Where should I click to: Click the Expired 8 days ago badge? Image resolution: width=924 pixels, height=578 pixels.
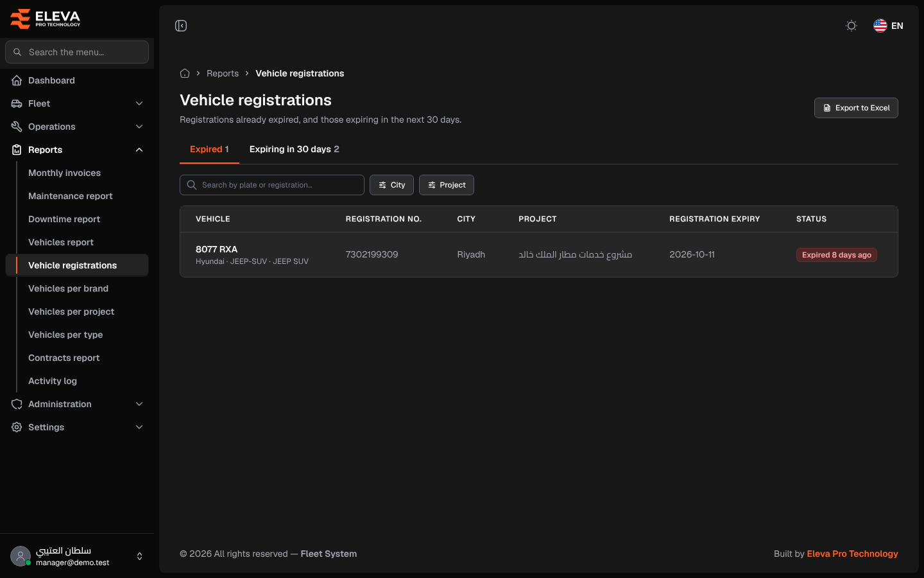tap(837, 255)
